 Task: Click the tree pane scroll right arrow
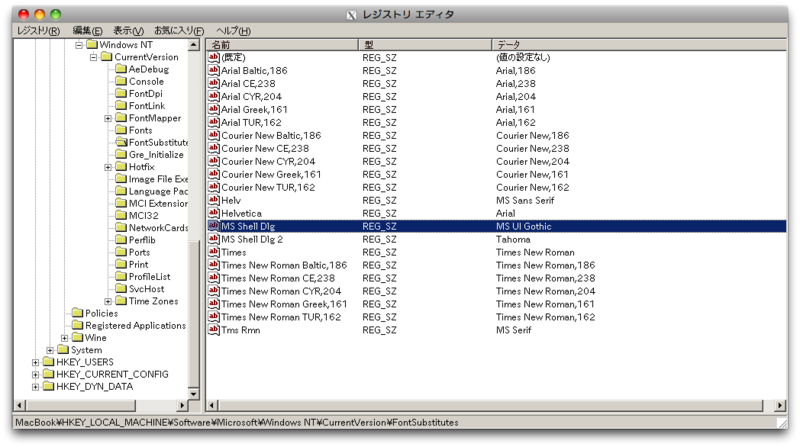[x=182, y=406]
